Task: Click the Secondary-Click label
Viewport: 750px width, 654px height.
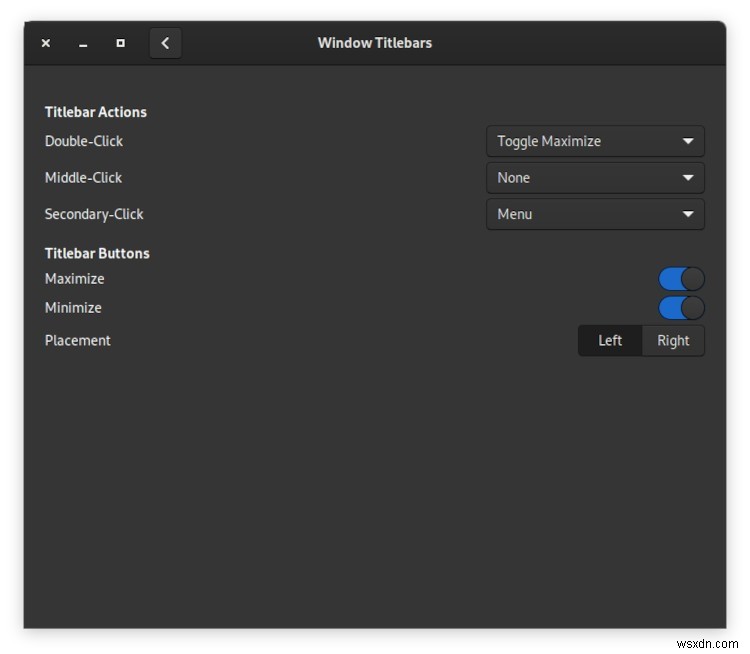Action: click(94, 214)
